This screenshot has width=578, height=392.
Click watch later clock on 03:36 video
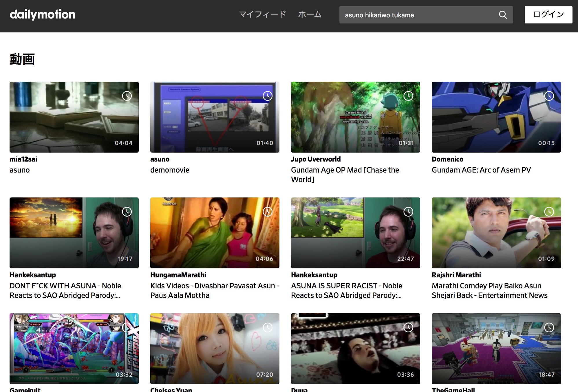(408, 327)
